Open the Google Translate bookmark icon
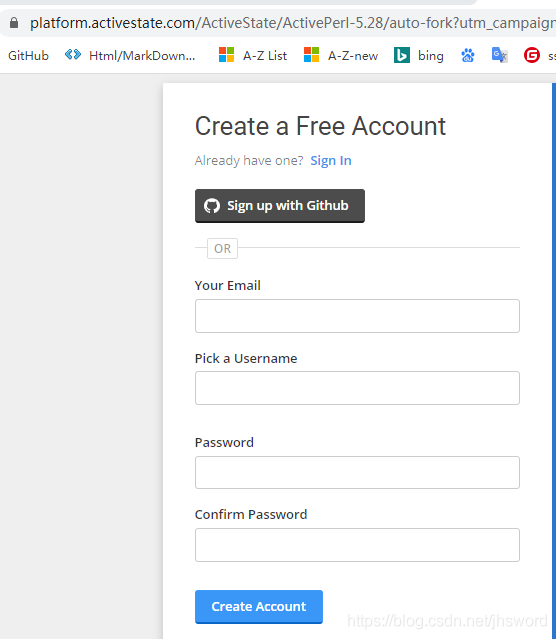The height and width of the screenshot is (639, 556). [499, 55]
